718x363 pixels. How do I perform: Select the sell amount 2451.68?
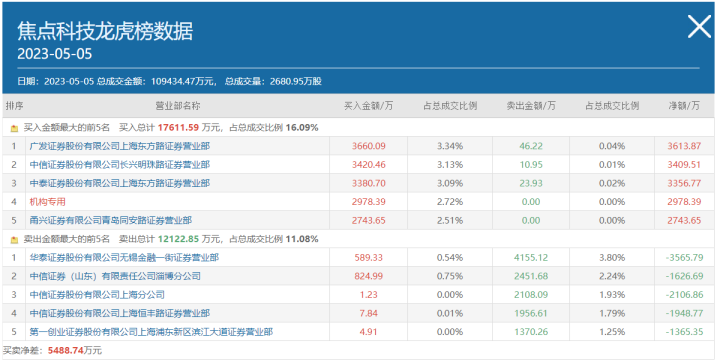point(531,276)
